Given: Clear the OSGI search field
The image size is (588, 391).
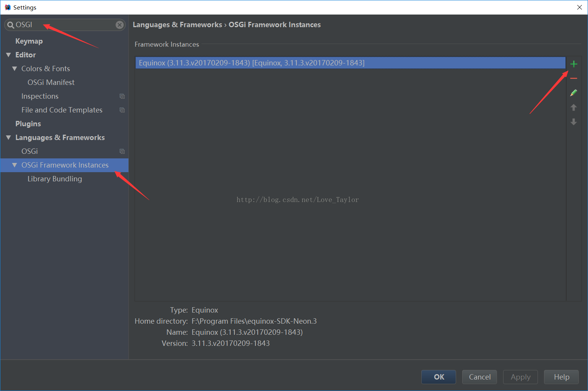Looking at the screenshot, I should (x=120, y=25).
